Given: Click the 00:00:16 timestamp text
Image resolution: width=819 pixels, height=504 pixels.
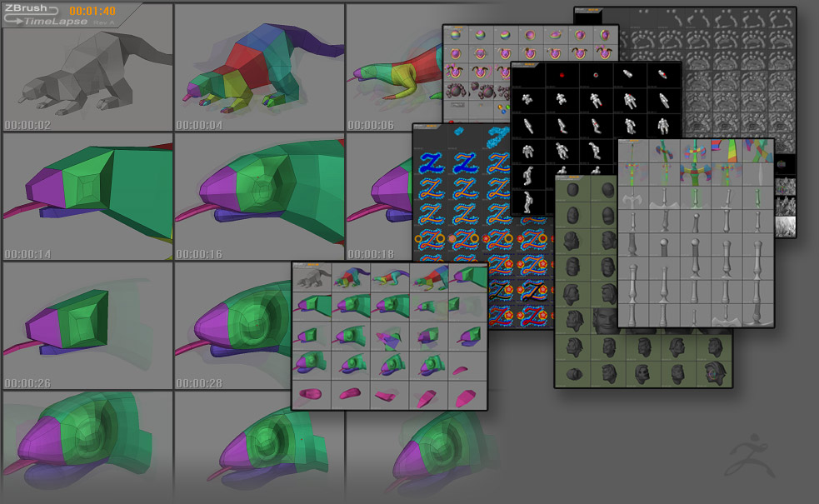Looking at the screenshot, I should [199, 254].
